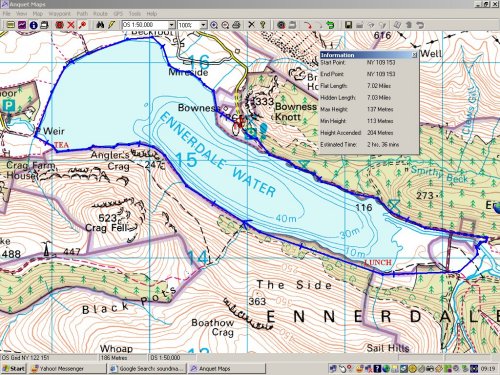Click the Estimated Time value 2 hrs 36 mins
This screenshot has height=375, width=500.
(x=383, y=144)
